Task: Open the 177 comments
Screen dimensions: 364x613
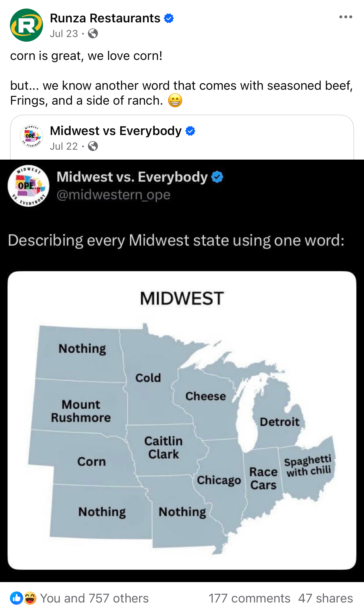Action: pyautogui.click(x=249, y=598)
